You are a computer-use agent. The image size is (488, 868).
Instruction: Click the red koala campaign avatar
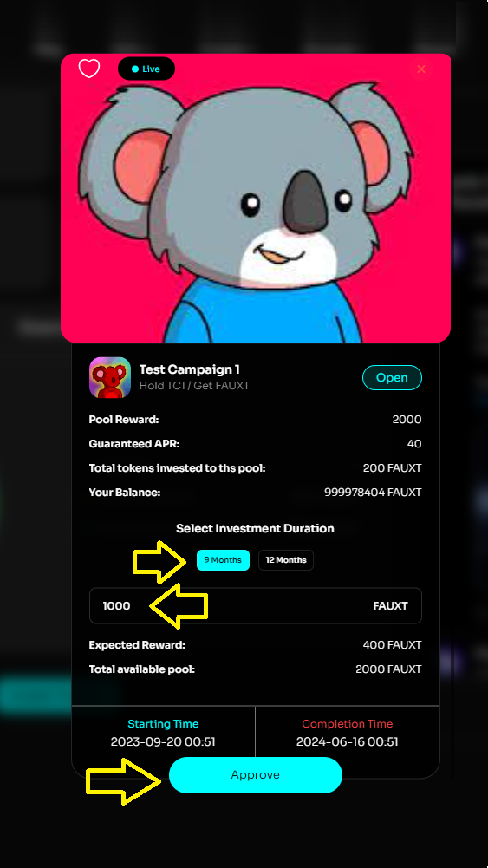[110, 377]
